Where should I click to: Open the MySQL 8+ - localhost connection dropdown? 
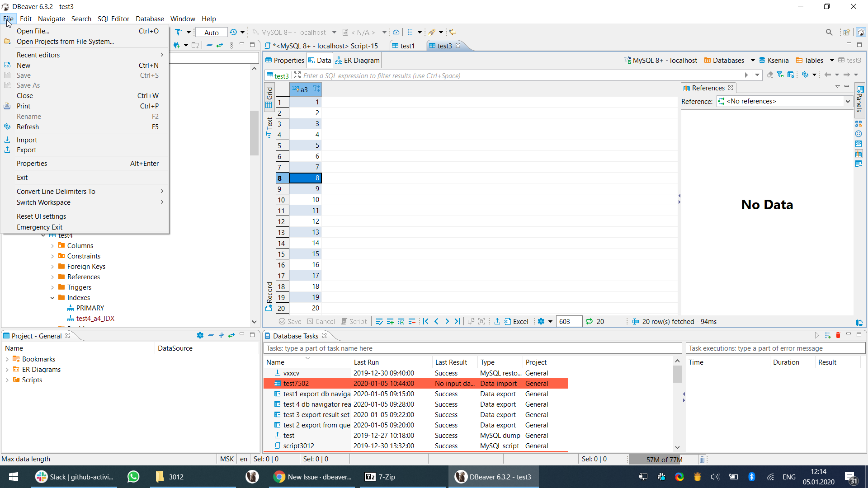pyautogui.click(x=335, y=32)
